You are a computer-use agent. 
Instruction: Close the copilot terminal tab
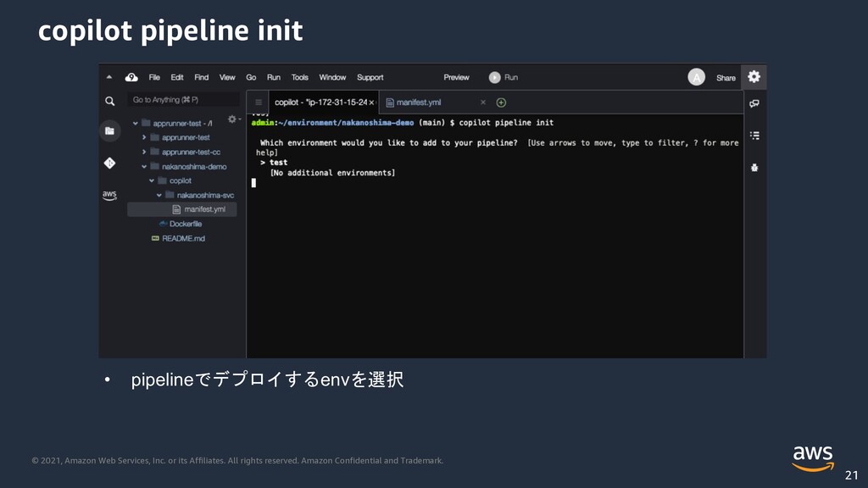(371, 103)
